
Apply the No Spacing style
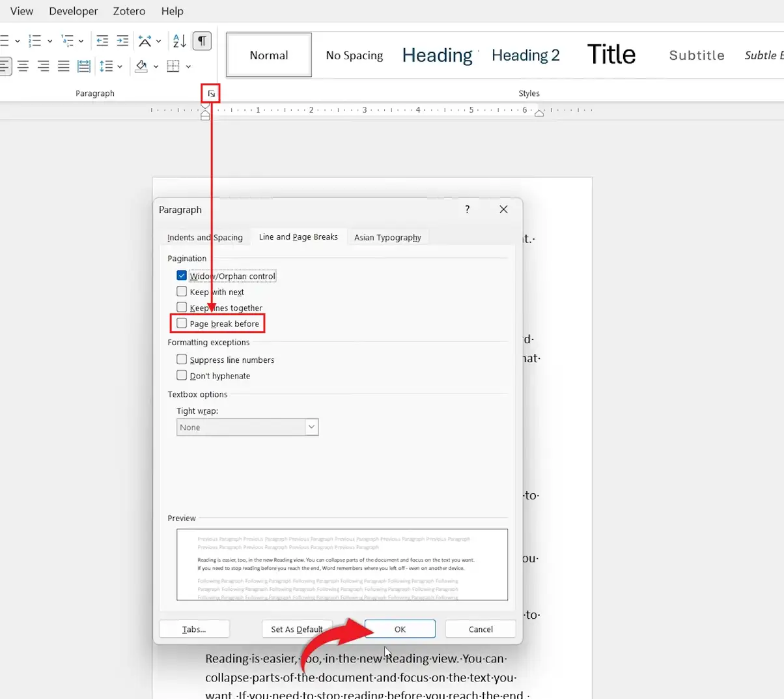tap(354, 55)
